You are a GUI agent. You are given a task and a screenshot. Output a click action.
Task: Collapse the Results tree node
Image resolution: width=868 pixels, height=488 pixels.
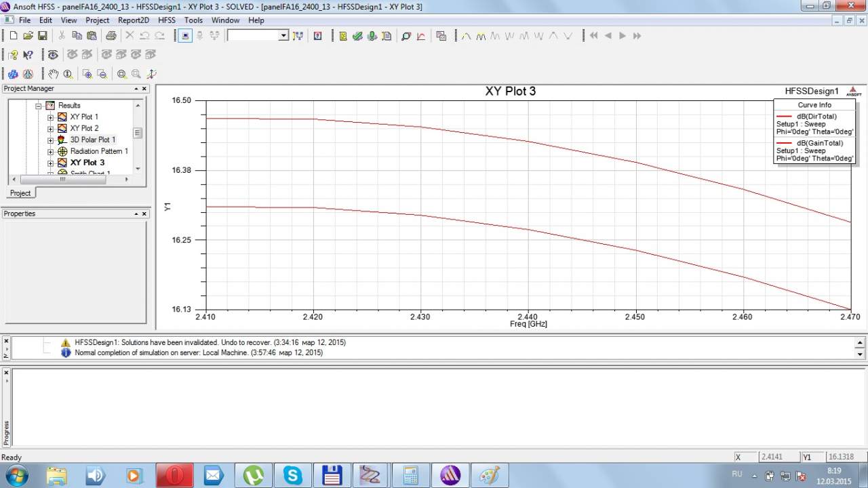tap(39, 106)
